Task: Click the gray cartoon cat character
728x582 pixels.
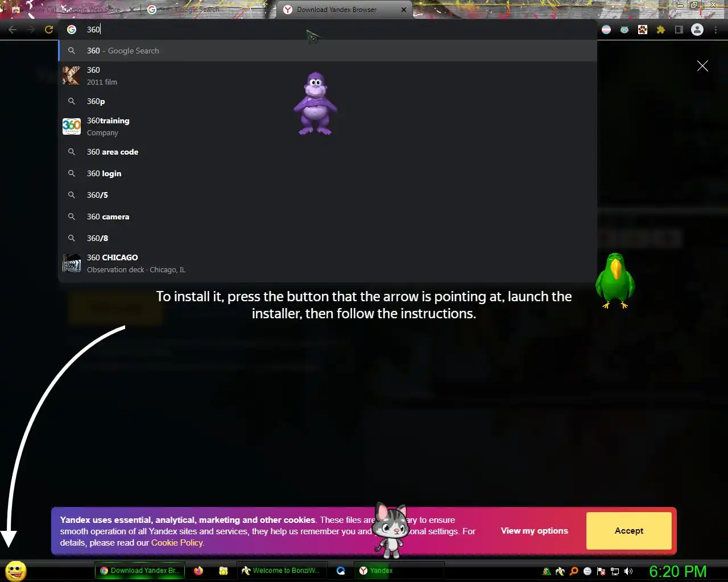Action: pos(391,530)
